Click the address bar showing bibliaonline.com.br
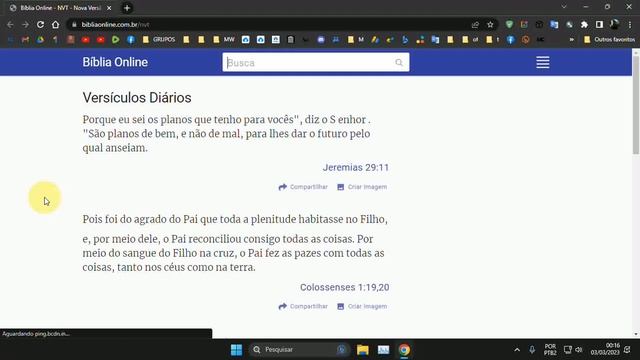640x360 pixels. tap(269, 24)
